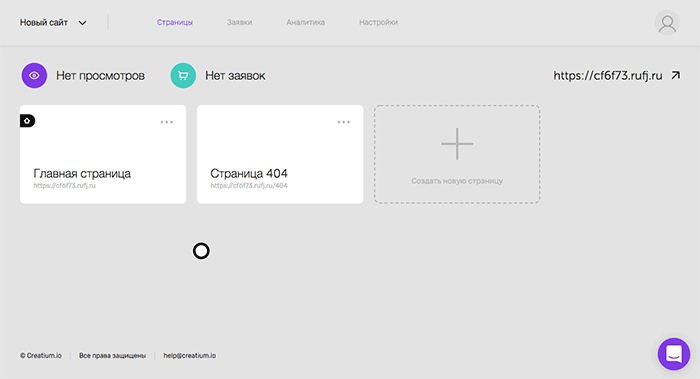
Task: Open the Страница 404 page card
Action: (x=280, y=154)
